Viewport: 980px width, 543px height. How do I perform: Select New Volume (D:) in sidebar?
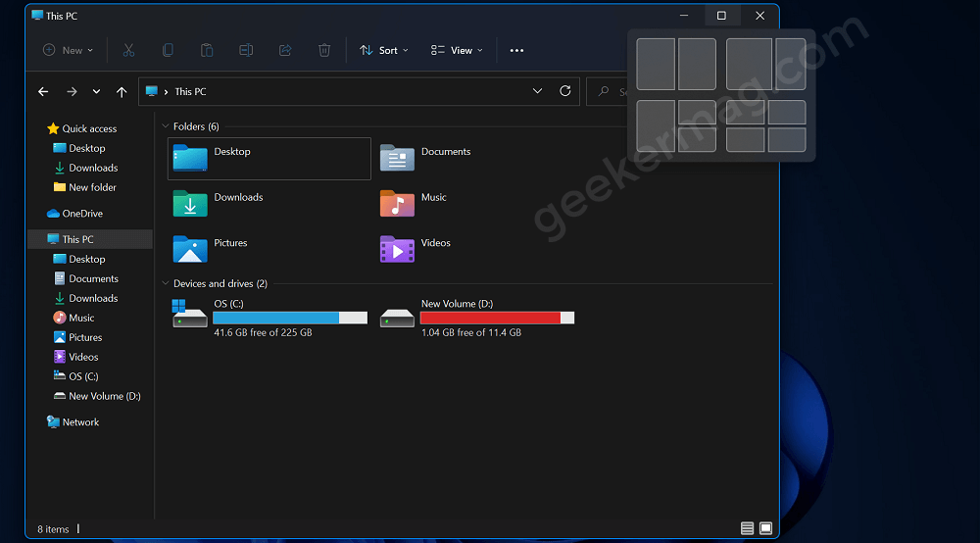(x=97, y=396)
